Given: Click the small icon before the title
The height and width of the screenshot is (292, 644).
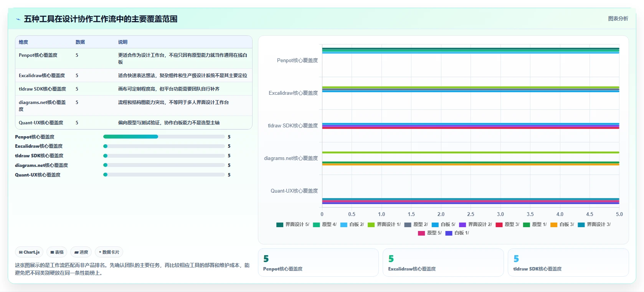Looking at the screenshot, I should point(18,19).
